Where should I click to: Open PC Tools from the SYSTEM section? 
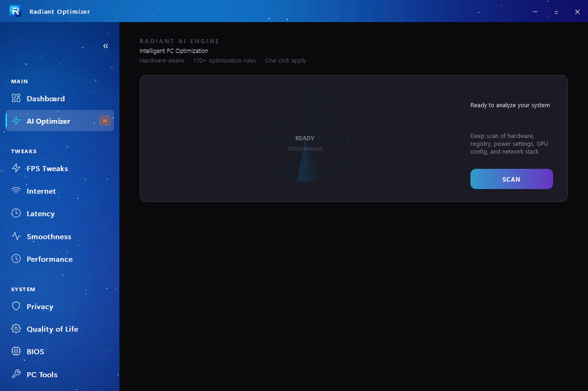click(x=42, y=374)
